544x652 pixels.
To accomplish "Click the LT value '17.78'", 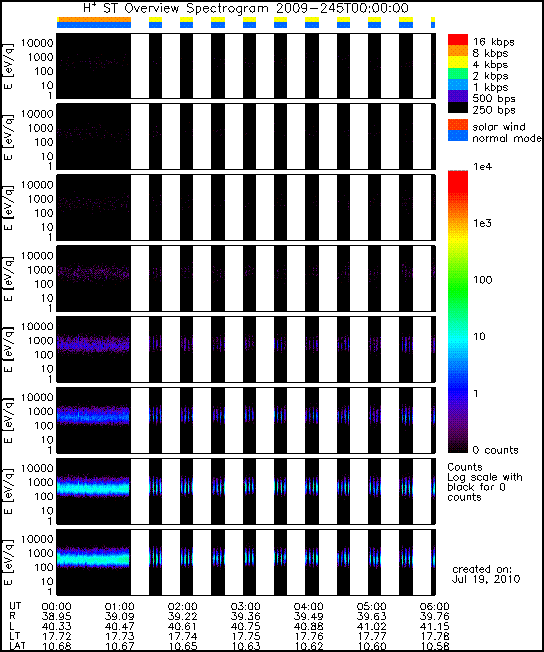I will pyautogui.click(x=434, y=636).
